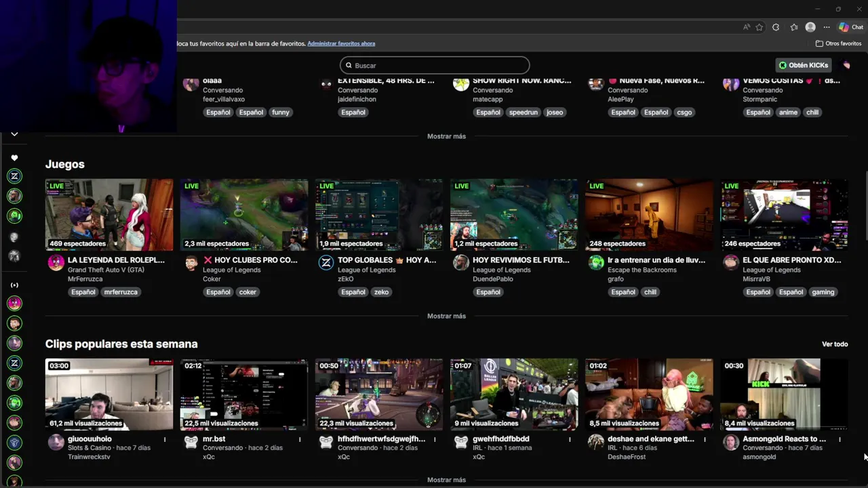Select the funny tag
This screenshot has height=488, width=868.
[281, 113]
